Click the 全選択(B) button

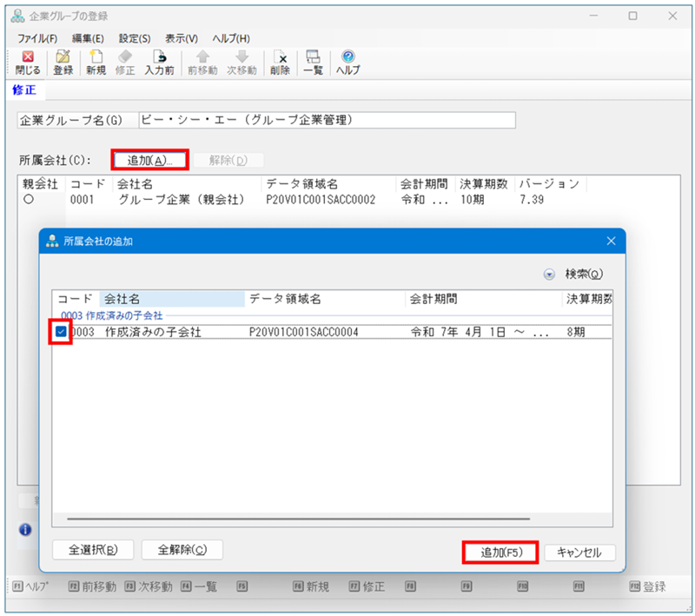pyautogui.click(x=93, y=550)
